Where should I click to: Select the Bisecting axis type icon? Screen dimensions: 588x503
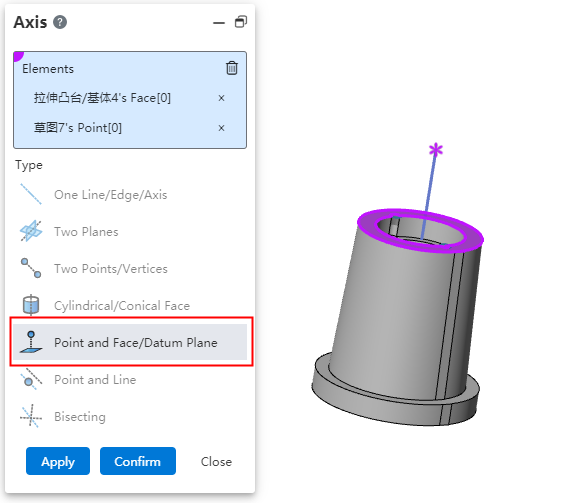click(31, 416)
